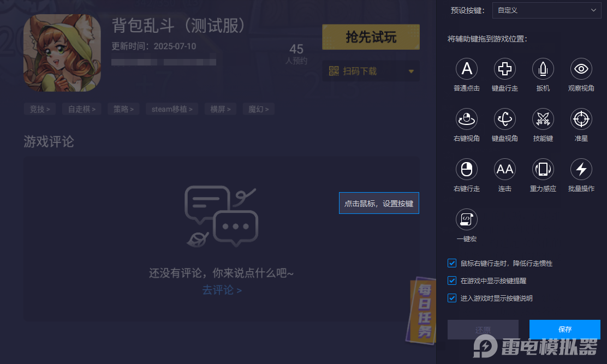Pick the 观察视角 (observe view) icon

coord(581,68)
